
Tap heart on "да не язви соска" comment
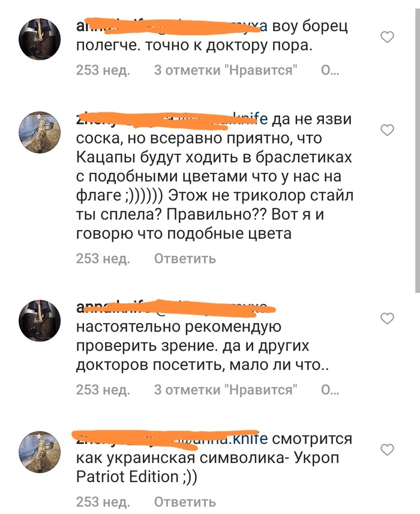(x=388, y=130)
